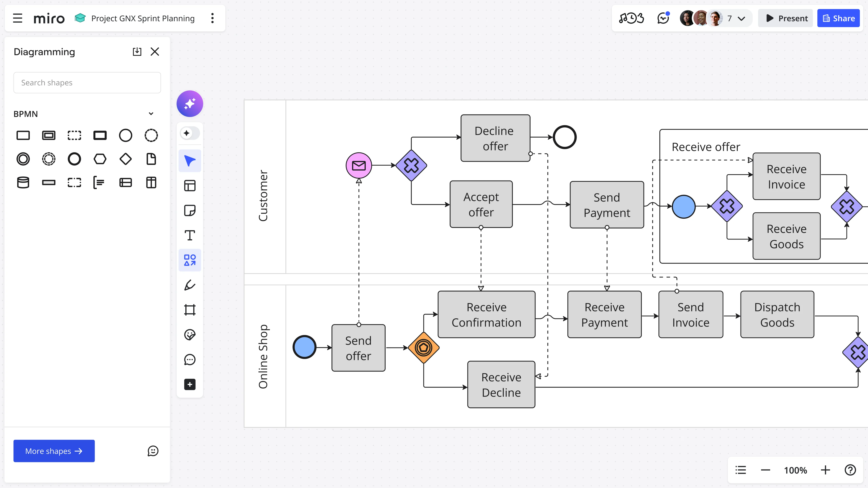Click the Share button

pos(838,18)
